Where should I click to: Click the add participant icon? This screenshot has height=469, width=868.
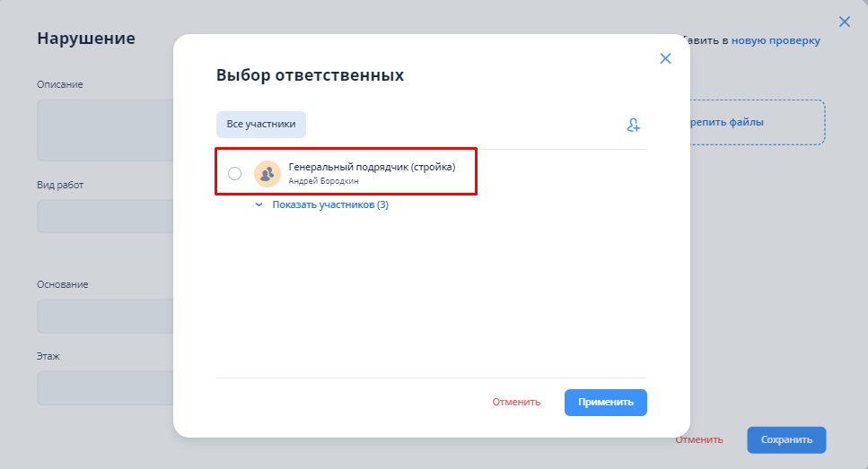pos(633,126)
